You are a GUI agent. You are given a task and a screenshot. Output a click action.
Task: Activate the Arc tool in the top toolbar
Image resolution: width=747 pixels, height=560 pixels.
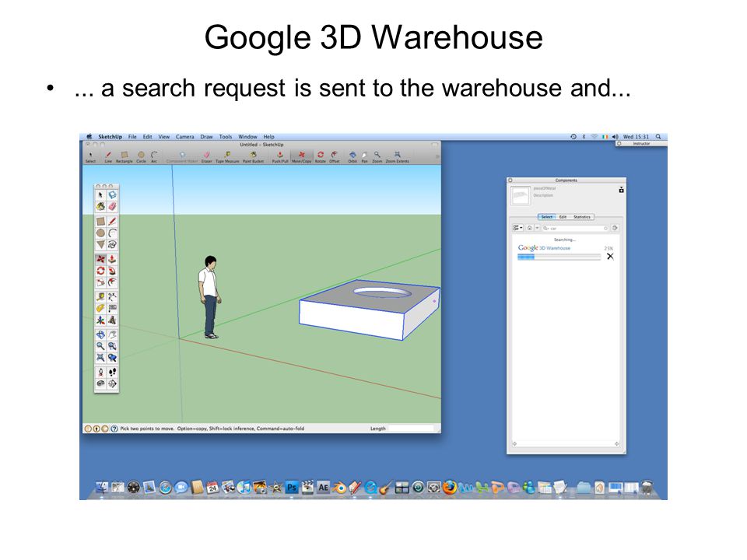click(x=154, y=156)
